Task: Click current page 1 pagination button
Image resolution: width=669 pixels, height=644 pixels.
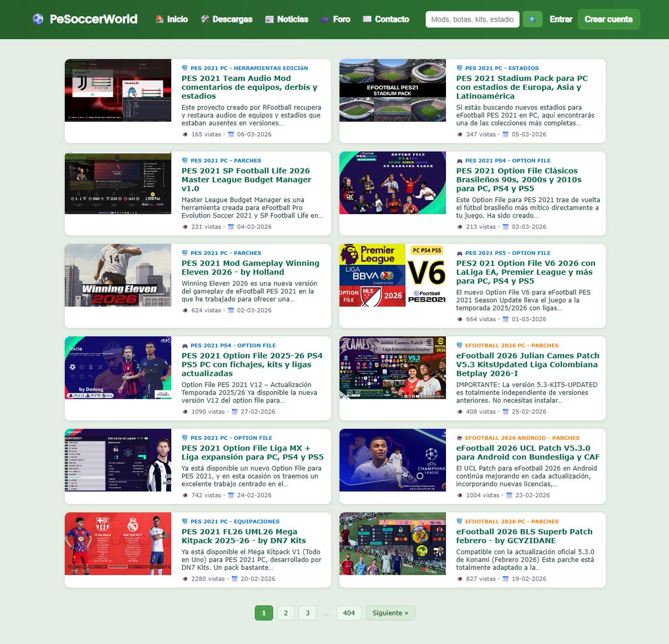Action: (264, 613)
